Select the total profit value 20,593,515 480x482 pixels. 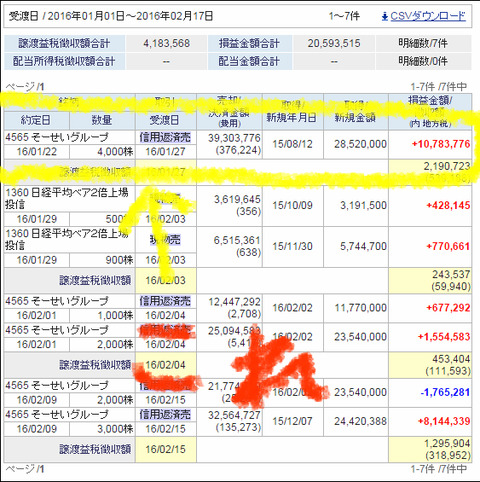334,43
